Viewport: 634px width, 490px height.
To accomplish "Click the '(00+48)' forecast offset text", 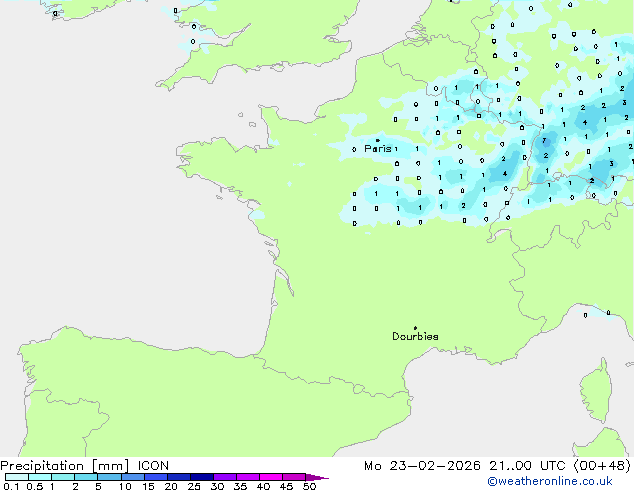I will (x=602, y=466).
